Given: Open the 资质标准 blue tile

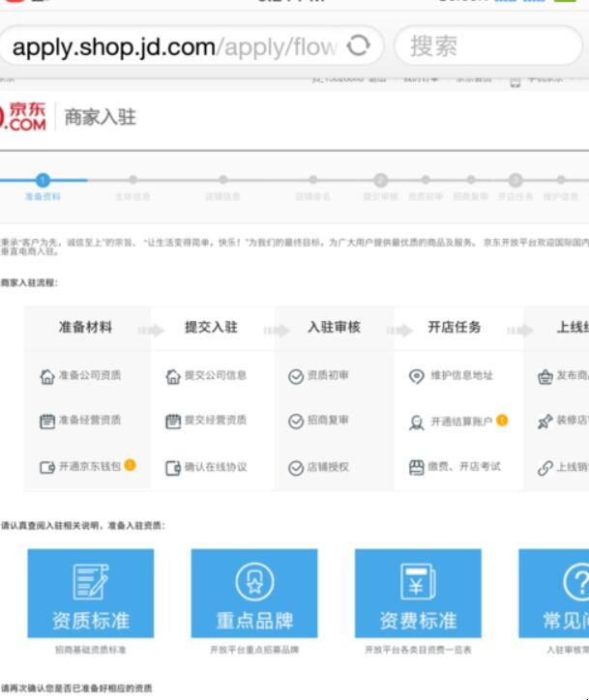Looking at the screenshot, I should click(x=91, y=594).
